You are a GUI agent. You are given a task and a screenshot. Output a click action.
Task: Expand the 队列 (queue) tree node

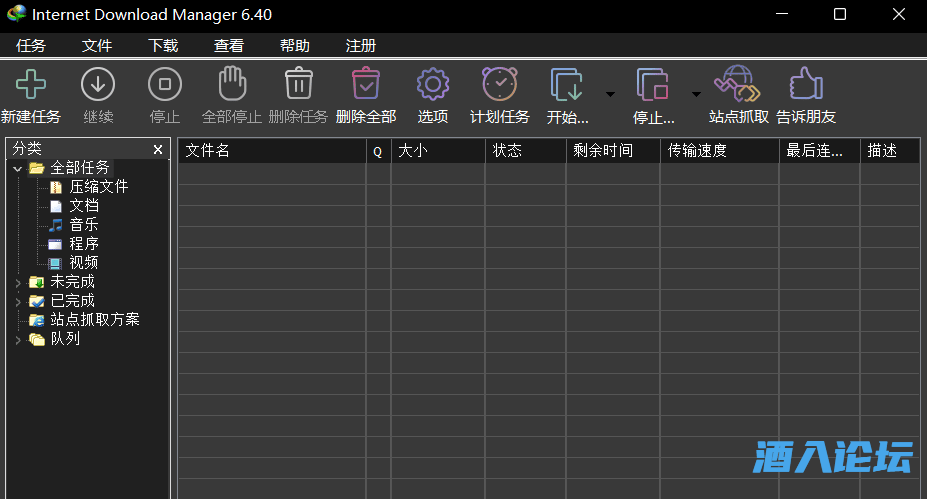18,339
